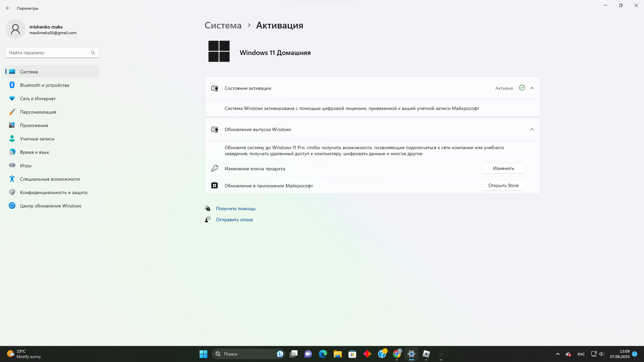Image resolution: width=644 pixels, height=362 pixels.
Task: Launch Microsoft Edge from taskbar
Action: coord(323,354)
